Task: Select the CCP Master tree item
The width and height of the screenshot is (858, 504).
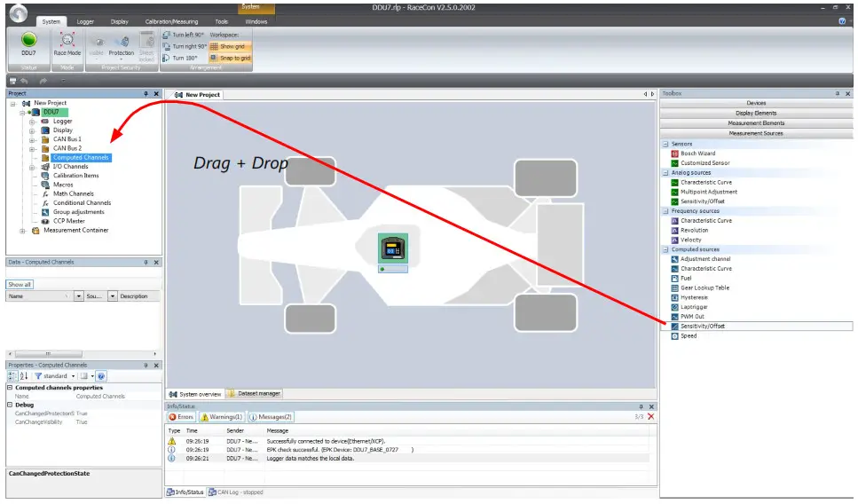Action: click(69, 222)
